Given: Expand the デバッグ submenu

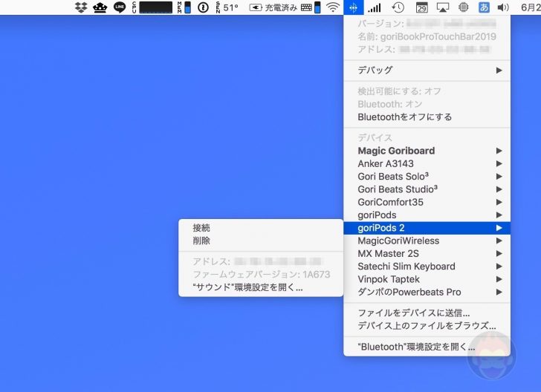Looking at the screenshot, I should click(427, 70).
